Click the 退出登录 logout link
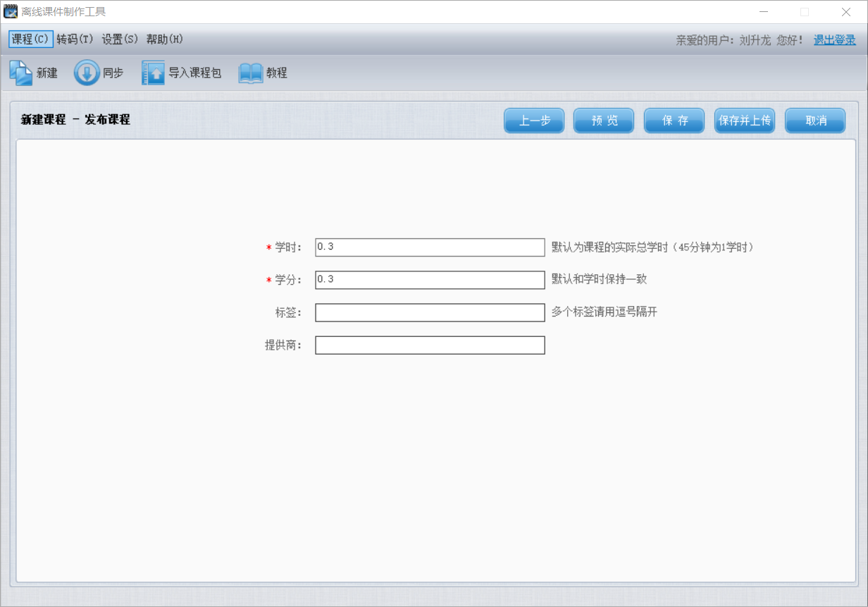Screen dimensions: 868x607 pyautogui.click(x=834, y=40)
